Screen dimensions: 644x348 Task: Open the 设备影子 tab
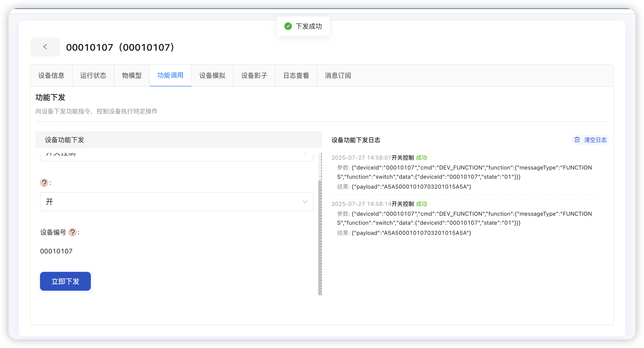(254, 75)
